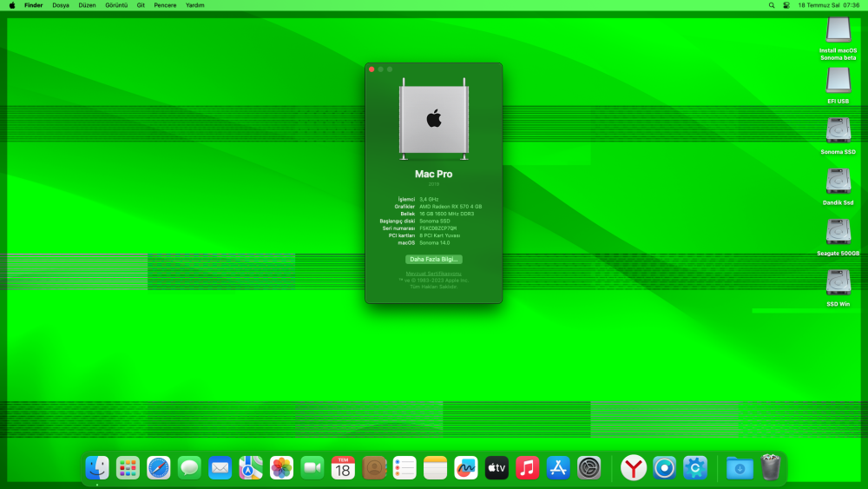Open Mevzuat Sertifikasyonu link
This screenshot has height=489, width=868.
(x=433, y=274)
